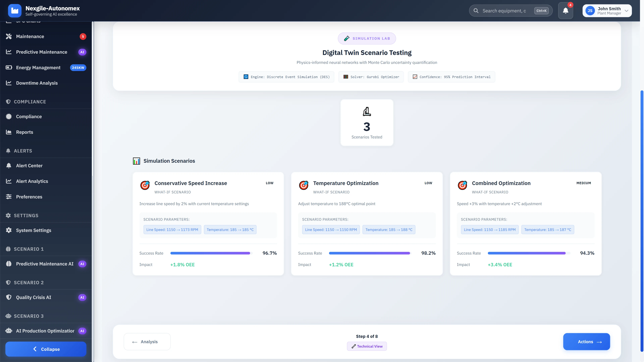
Task: Click the notification bell icon
Action: 565,11
